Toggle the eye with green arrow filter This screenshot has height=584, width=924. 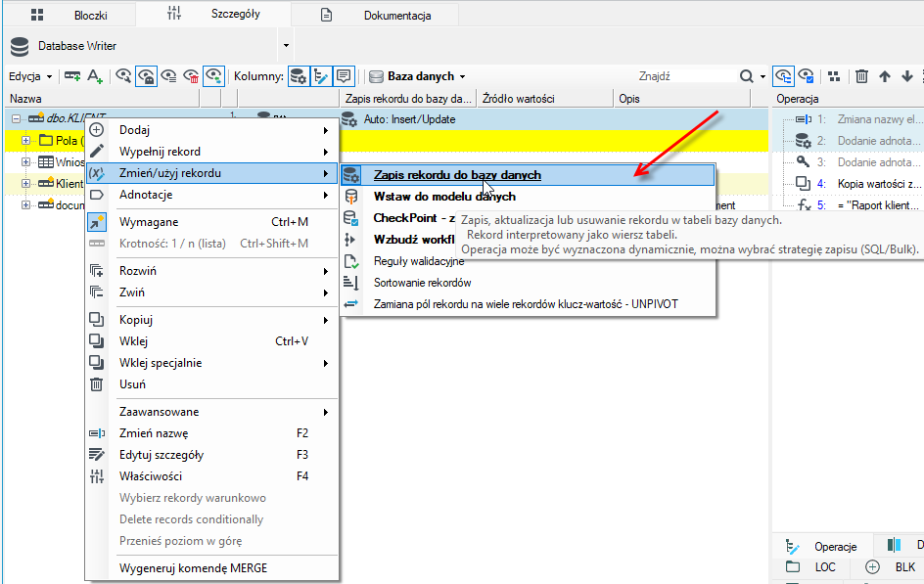(x=213, y=76)
